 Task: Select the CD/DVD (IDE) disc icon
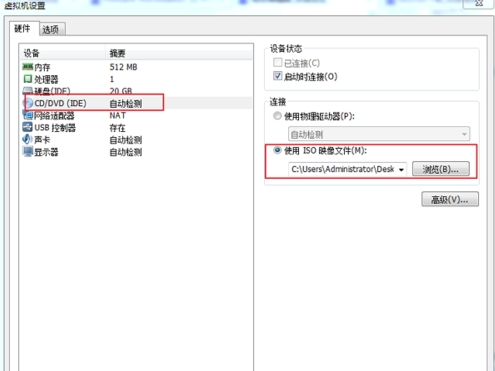(x=29, y=103)
